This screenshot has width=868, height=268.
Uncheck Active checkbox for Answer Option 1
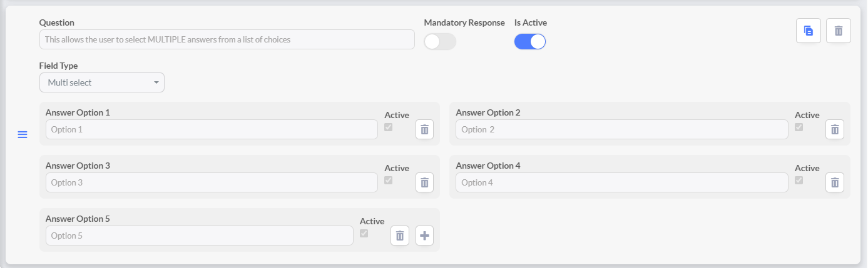[389, 127]
